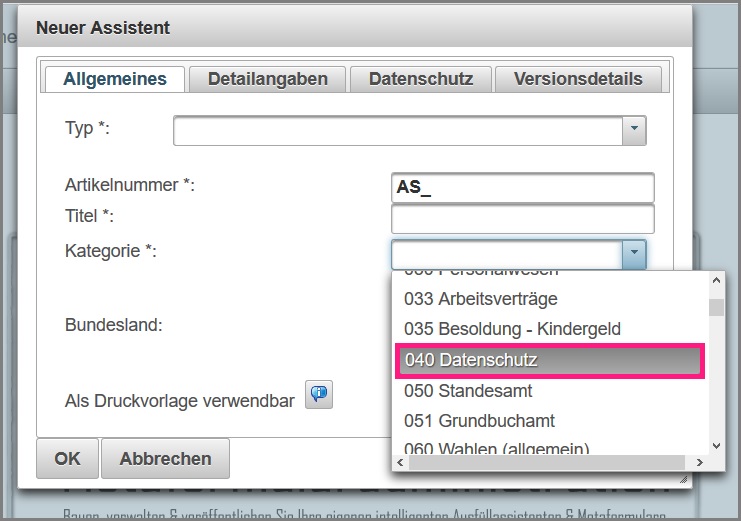Click the dialog resize grip corner
The width and height of the screenshot is (741, 521).
[x=685, y=481]
